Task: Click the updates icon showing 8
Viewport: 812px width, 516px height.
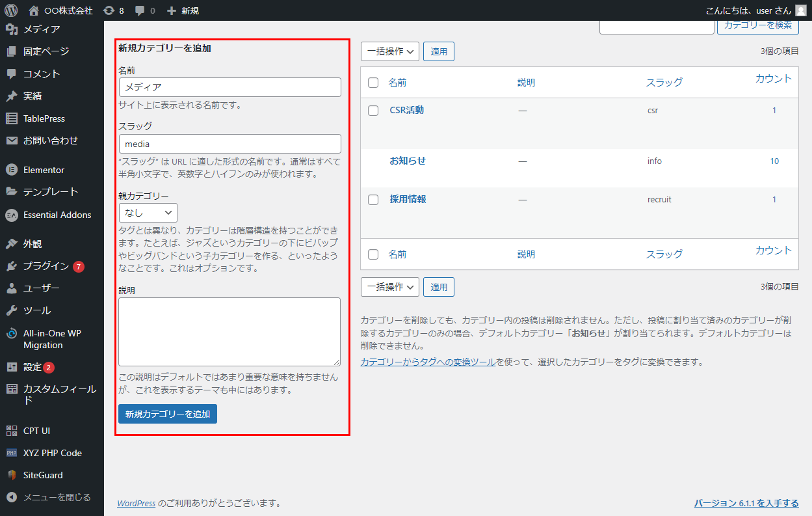Action: click(x=109, y=10)
